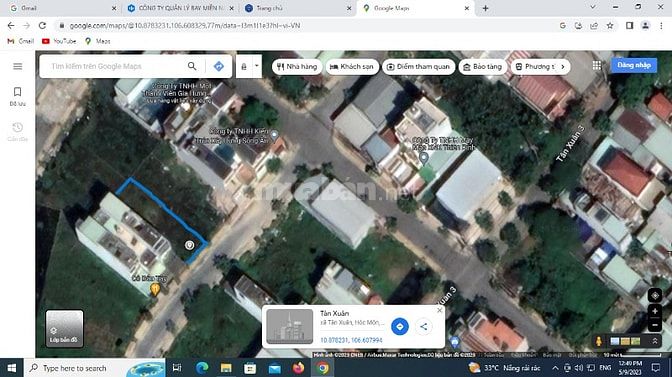
Task: Reload the page with the refresh button
Action: click(x=42, y=26)
